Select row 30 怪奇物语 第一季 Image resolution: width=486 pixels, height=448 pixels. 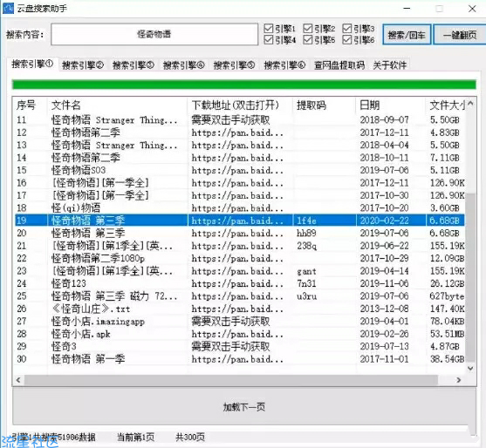tap(239, 359)
